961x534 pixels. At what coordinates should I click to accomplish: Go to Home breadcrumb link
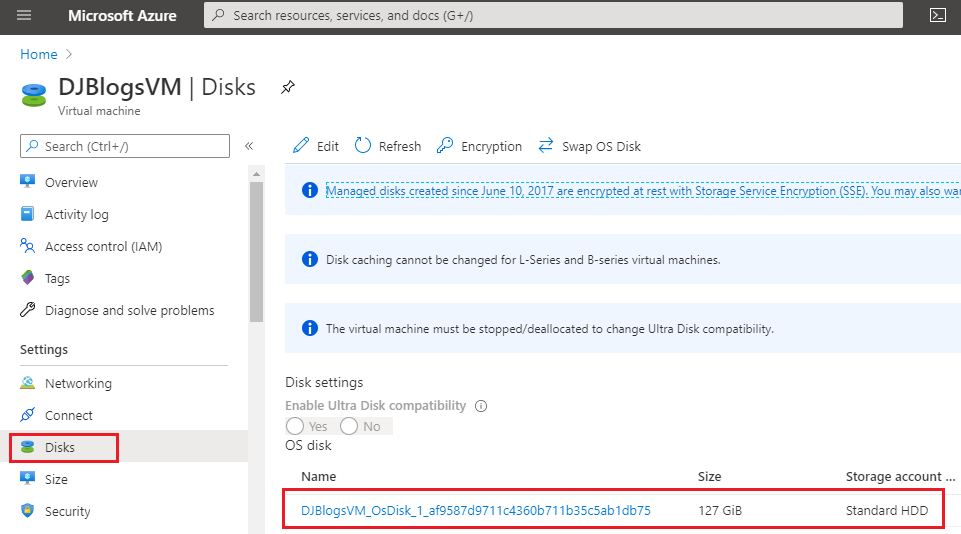(x=39, y=54)
